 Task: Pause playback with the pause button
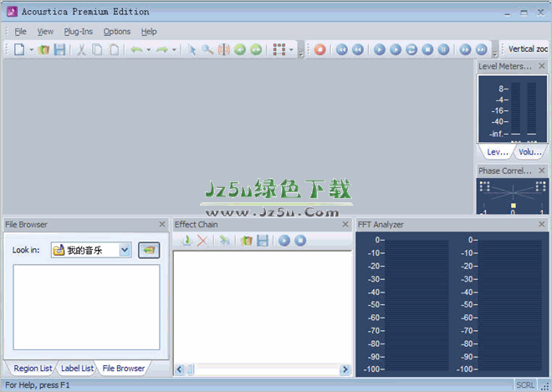443,49
